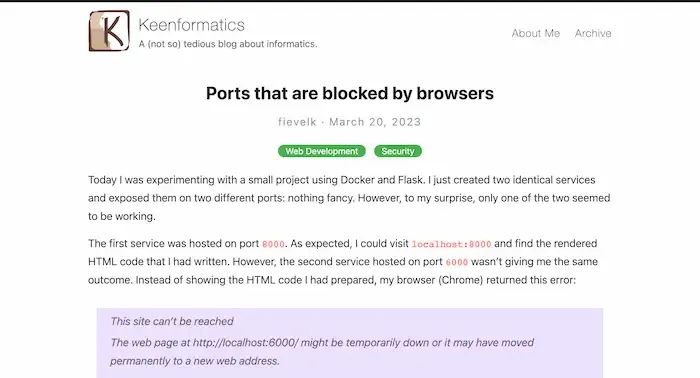Click the purple error quote box
Image resolution: width=700 pixels, height=378 pixels.
(350, 343)
